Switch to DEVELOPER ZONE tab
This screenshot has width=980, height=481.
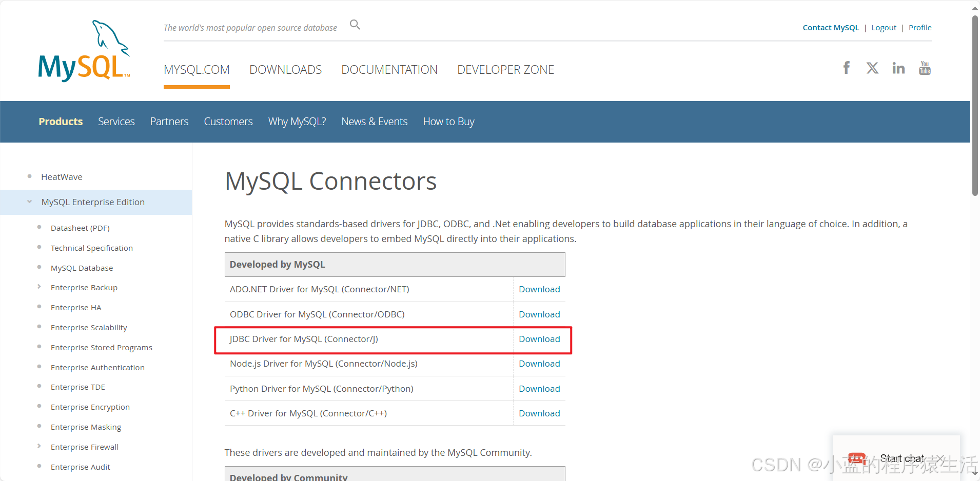click(505, 70)
